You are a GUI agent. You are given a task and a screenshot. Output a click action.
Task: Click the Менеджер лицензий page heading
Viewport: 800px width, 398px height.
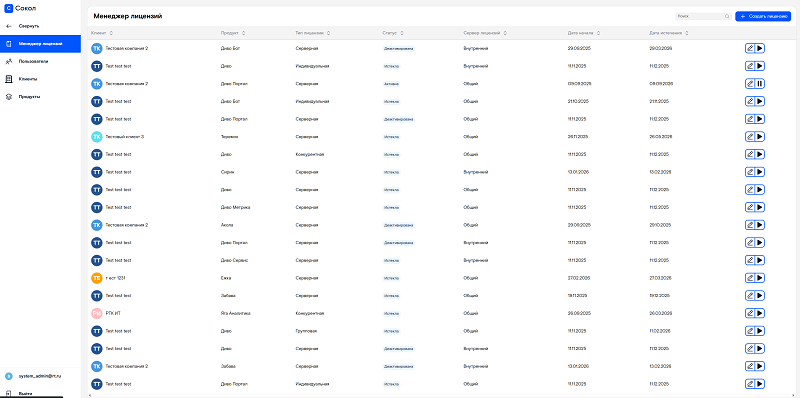[x=128, y=16]
